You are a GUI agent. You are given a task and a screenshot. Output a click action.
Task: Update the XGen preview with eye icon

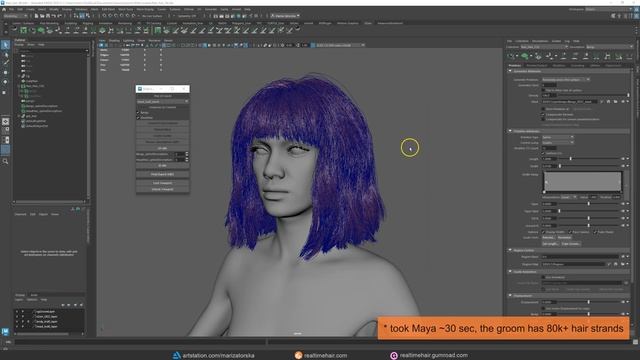524,56
